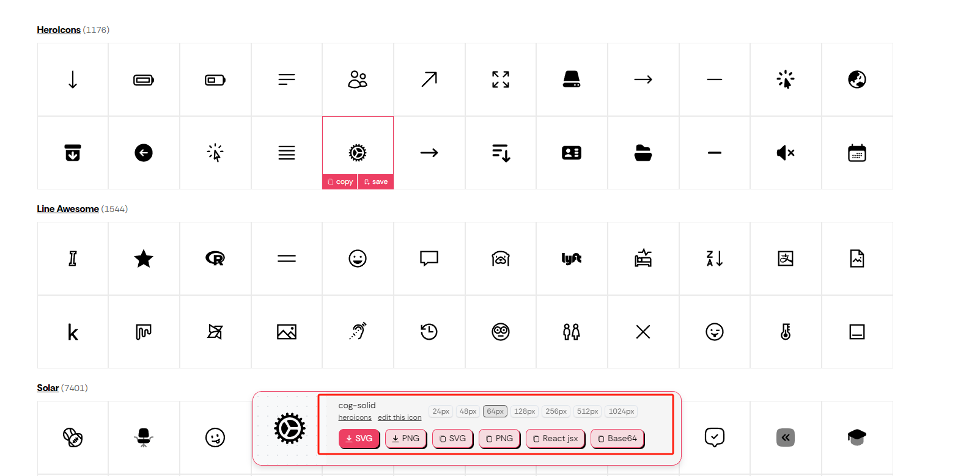The image size is (980, 476).
Task: Follow the heroicons link in the popup
Action: 355,417
